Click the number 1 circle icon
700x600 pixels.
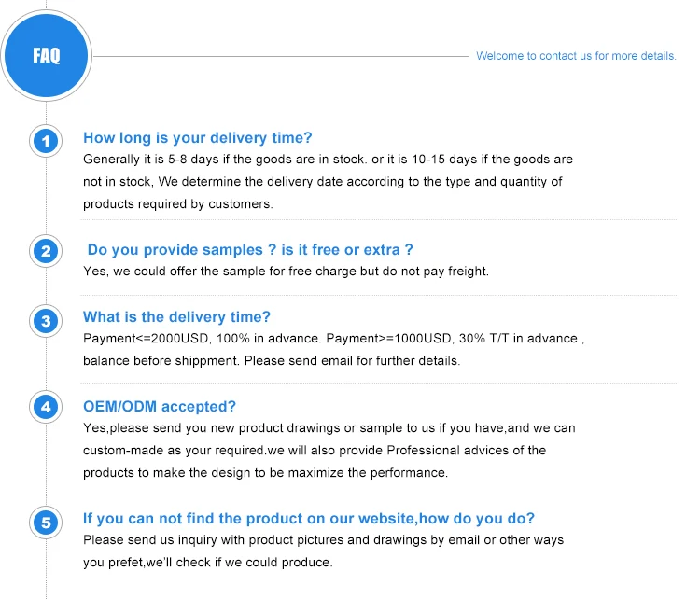click(46, 142)
